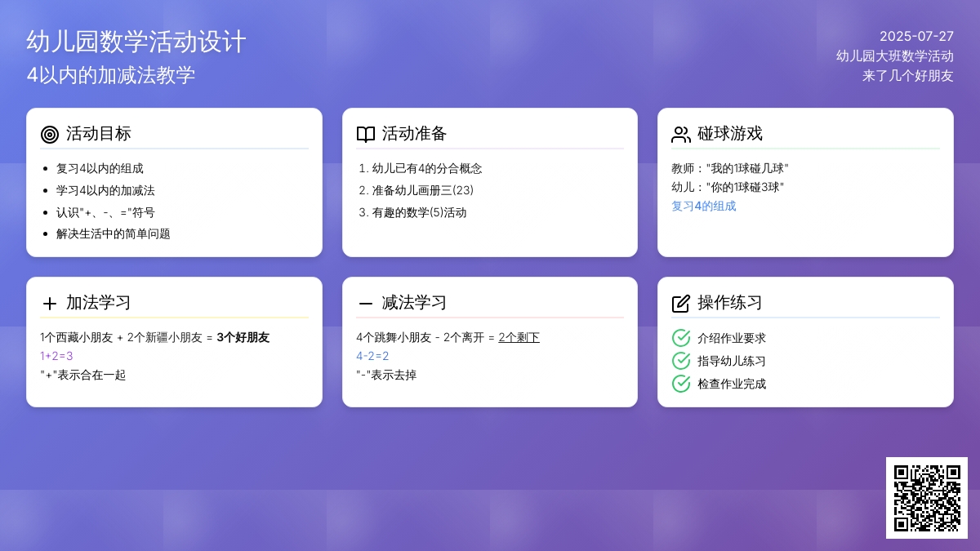Viewport: 980px width, 551px height.
Task: Click the check circle next to 介绍作业要求
Action: 681,338
